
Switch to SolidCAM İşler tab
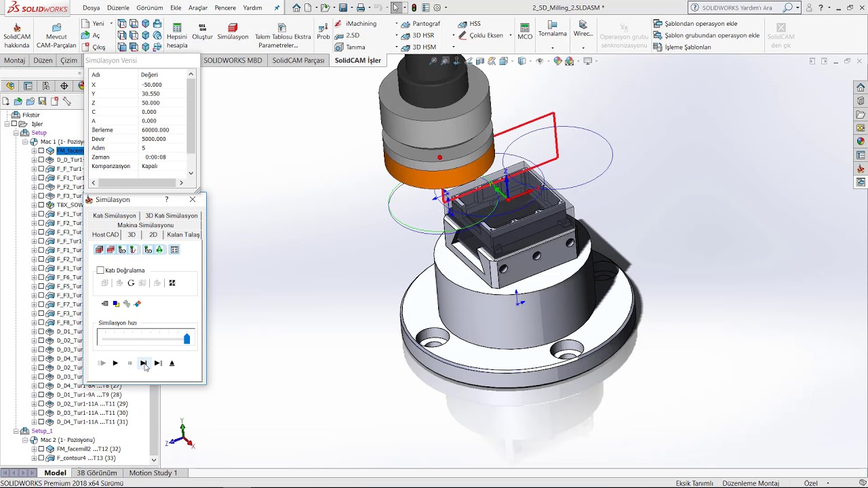(x=357, y=60)
